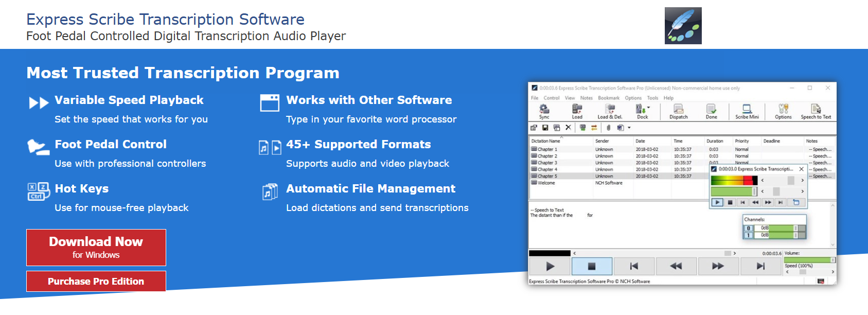Sort by the Priority column header
The width and height of the screenshot is (868, 315).
[x=747, y=141]
